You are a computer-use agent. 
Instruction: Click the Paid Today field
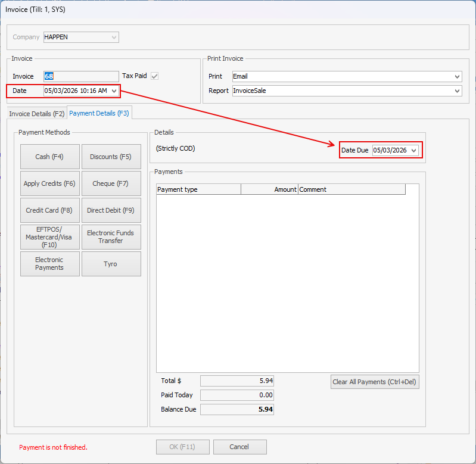coord(237,395)
